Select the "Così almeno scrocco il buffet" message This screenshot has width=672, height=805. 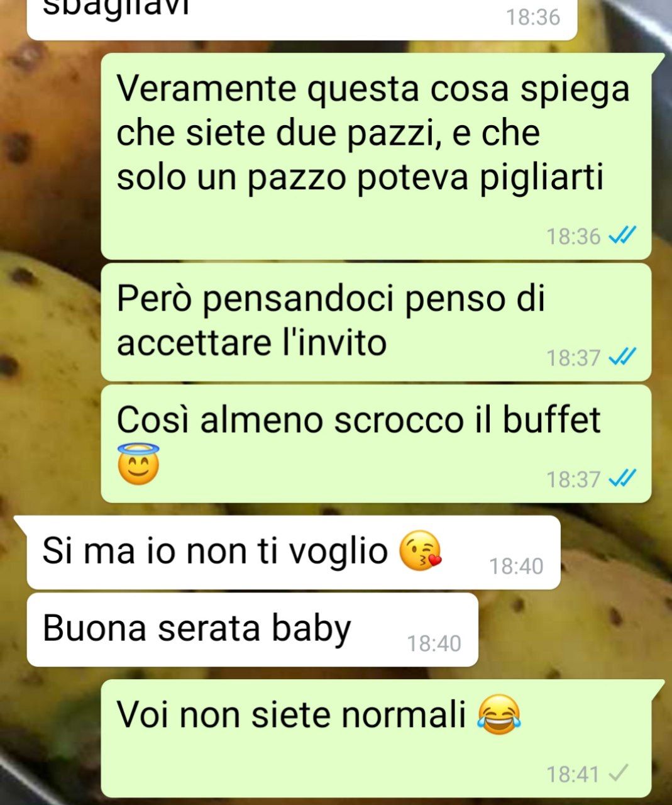[x=376, y=443]
